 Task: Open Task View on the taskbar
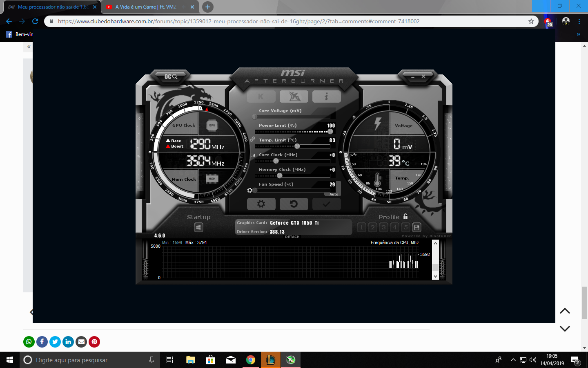170,360
